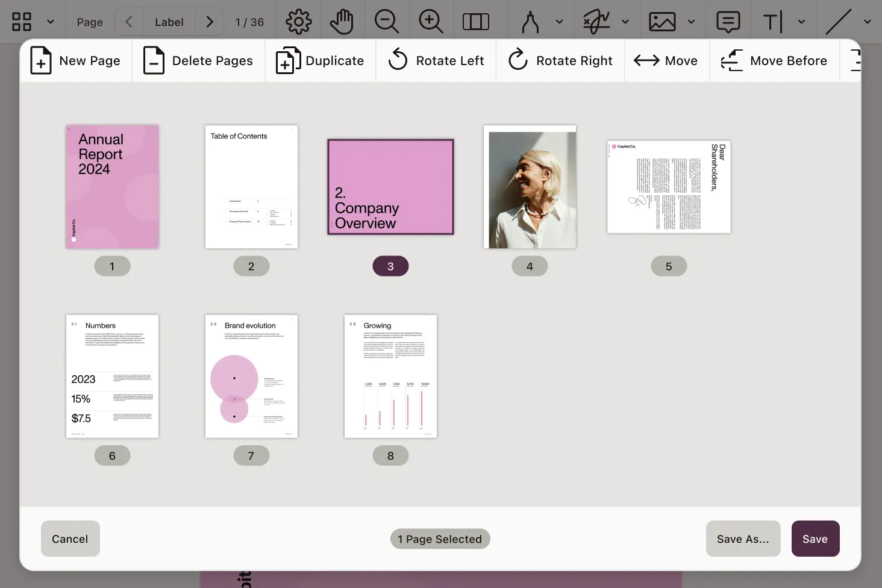Choose the Move Before option

point(774,60)
